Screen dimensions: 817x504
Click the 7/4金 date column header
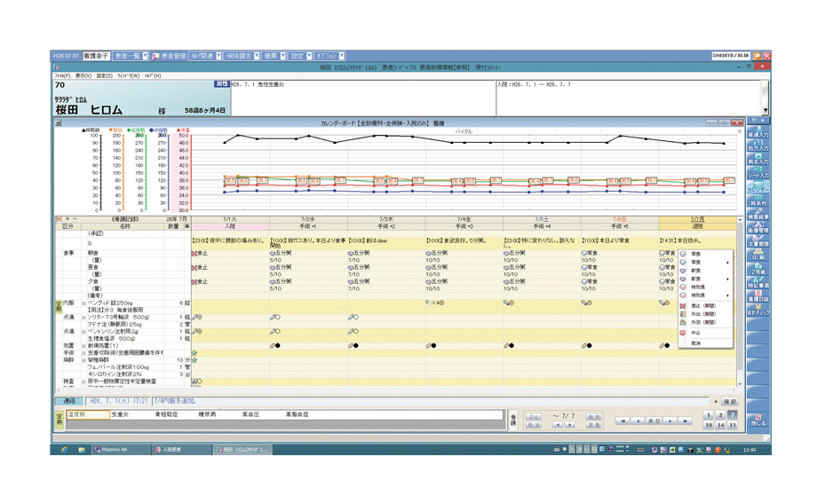(x=464, y=217)
